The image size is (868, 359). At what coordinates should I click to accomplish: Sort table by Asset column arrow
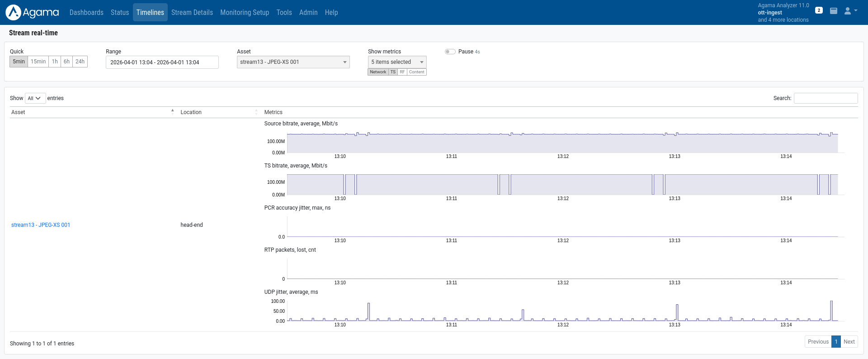tap(172, 112)
